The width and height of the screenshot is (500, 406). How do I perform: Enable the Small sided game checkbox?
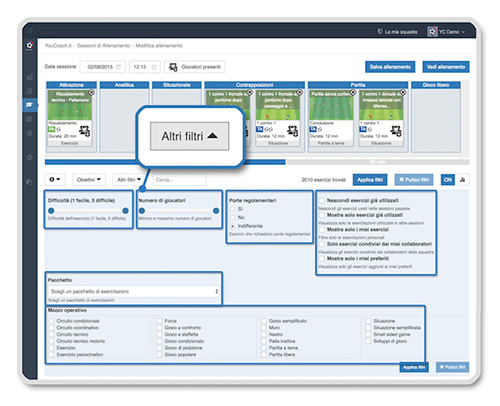[368, 334]
